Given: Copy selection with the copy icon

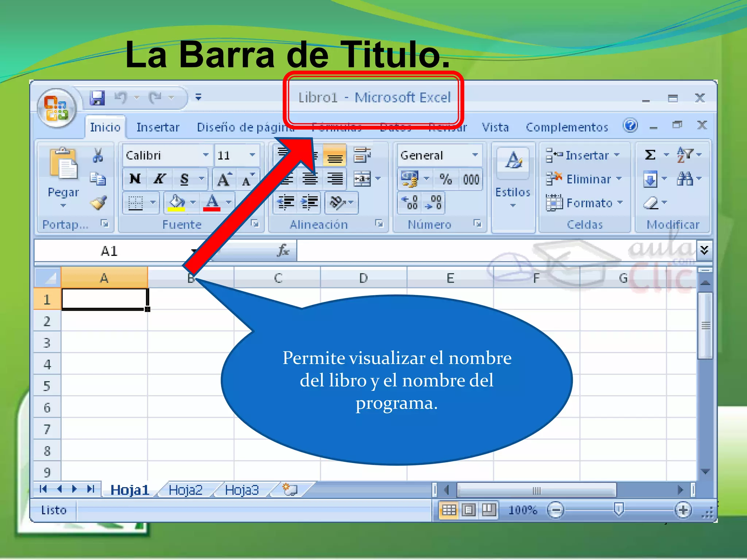Looking at the screenshot, I should 97,179.
